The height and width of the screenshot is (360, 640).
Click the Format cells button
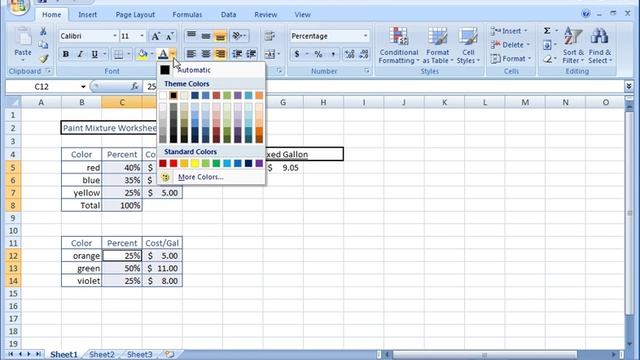click(511, 59)
